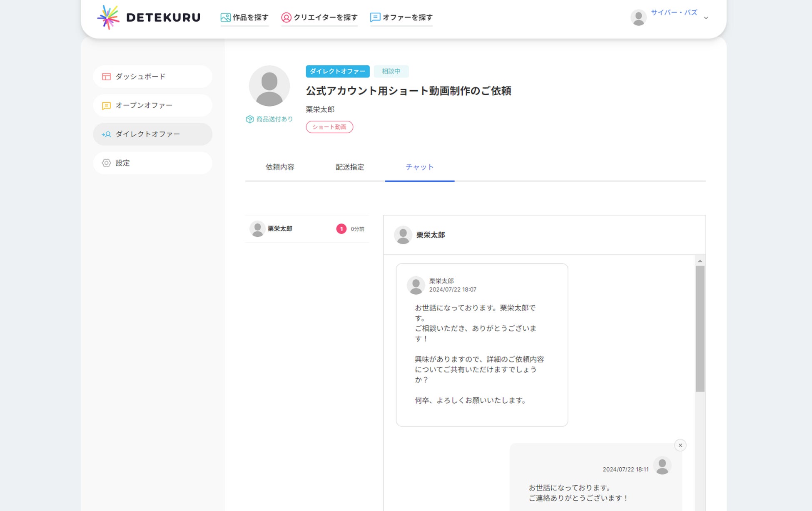812x511 pixels.
Task: Switch to the 依頼内容 tab
Action: click(280, 167)
